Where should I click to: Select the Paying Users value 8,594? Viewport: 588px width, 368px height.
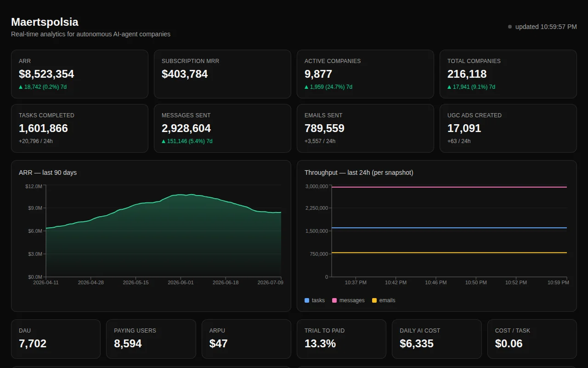pos(128,344)
